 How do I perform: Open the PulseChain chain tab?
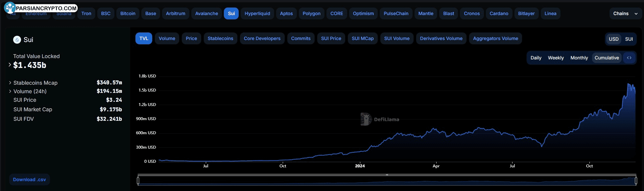click(x=396, y=13)
